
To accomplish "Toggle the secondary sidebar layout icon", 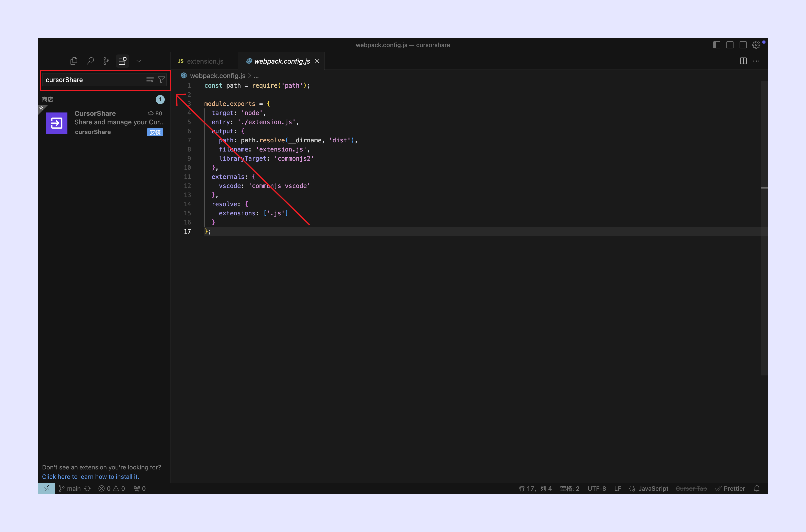I will pyautogui.click(x=743, y=45).
